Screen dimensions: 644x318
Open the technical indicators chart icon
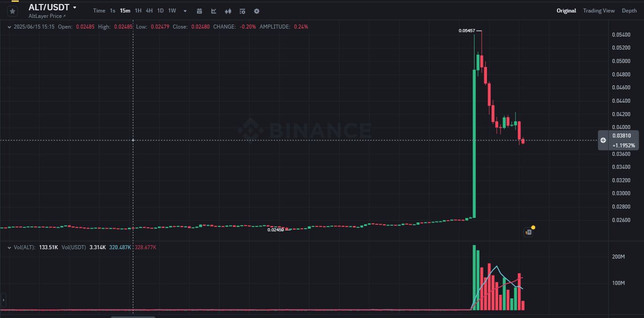click(214, 11)
